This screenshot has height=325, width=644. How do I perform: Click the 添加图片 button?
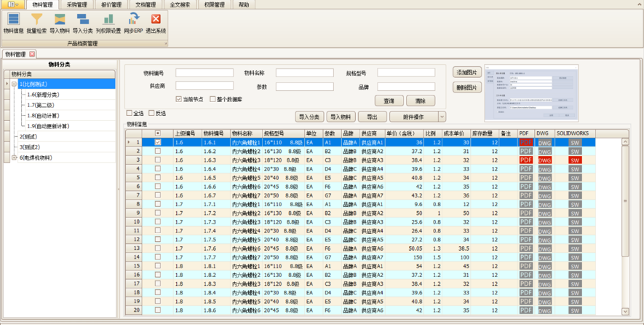[x=466, y=73]
